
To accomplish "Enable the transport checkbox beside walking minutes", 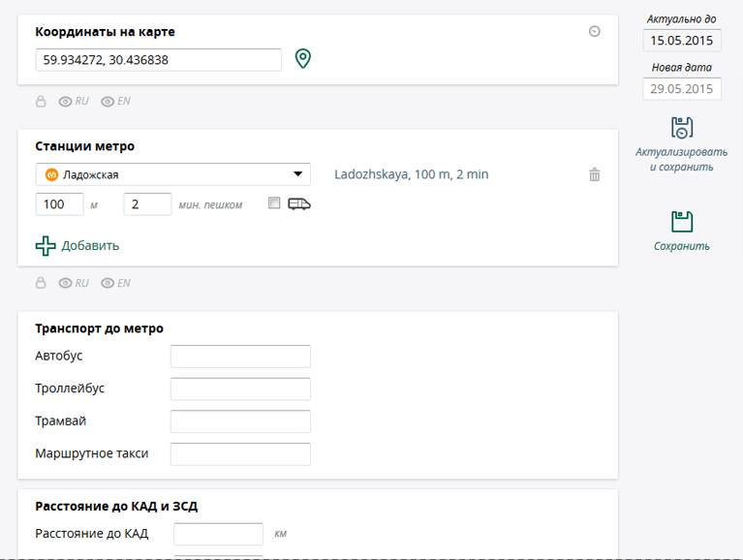I will (x=274, y=203).
